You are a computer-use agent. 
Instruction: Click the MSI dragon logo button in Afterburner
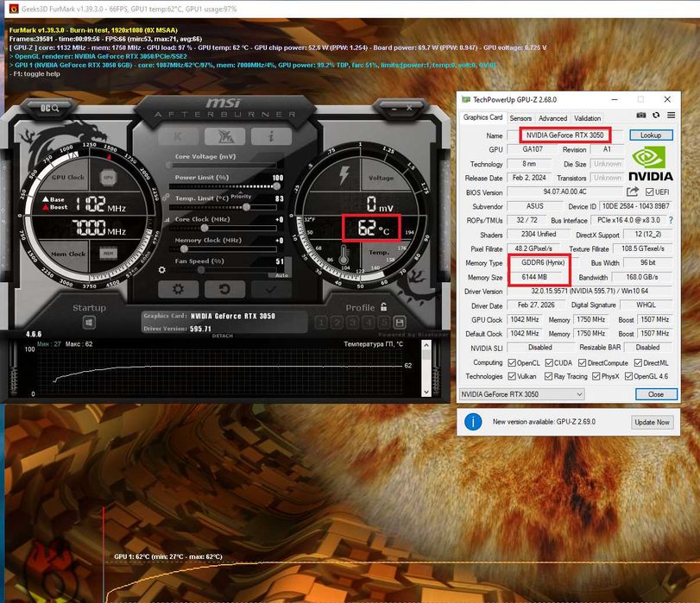[x=224, y=136]
